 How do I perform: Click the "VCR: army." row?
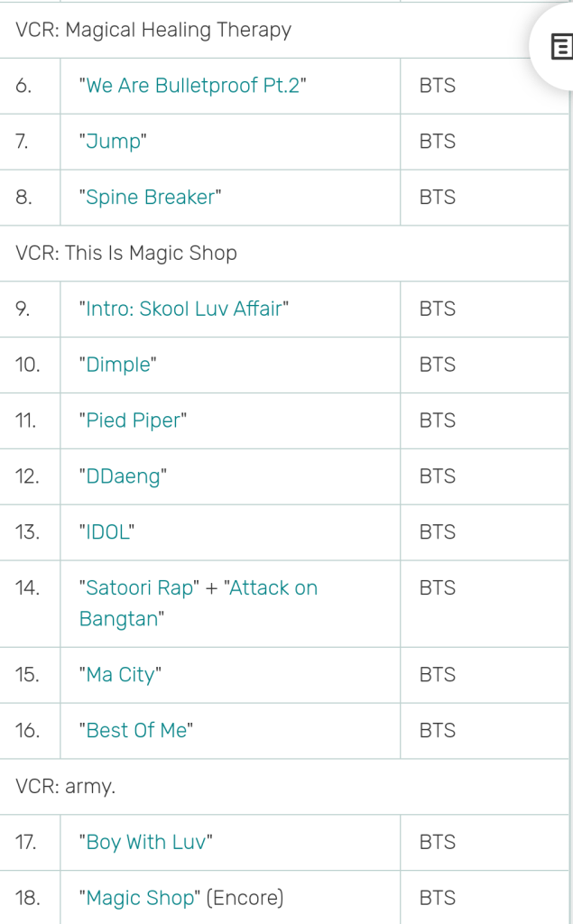click(x=66, y=788)
